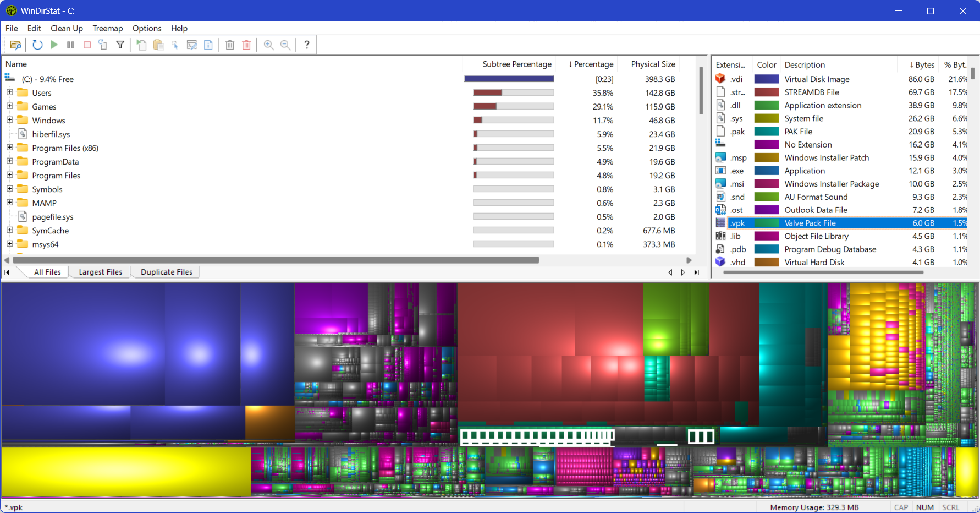Screen dimensions: 980x513
Task: Click the .vdi file type icon
Action: (x=720, y=79)
